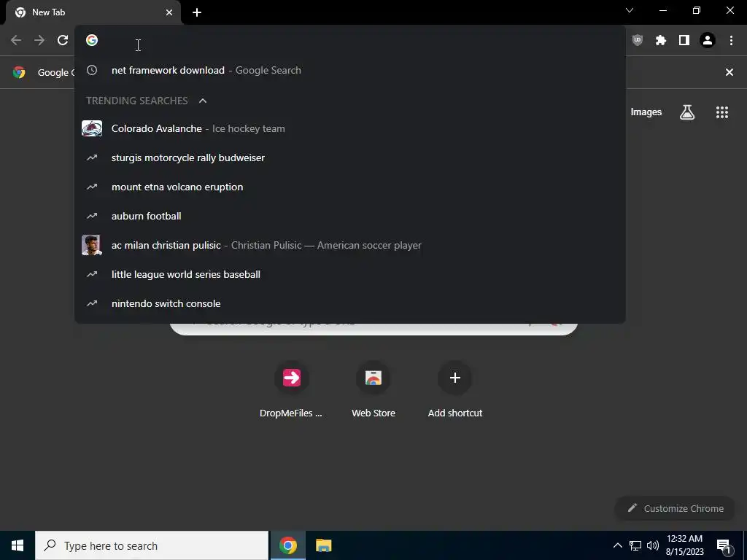Select 'auburn football' suggestion
Viewport: 747px width, 560px height.
pyautogui.click(x=349, y=216)
